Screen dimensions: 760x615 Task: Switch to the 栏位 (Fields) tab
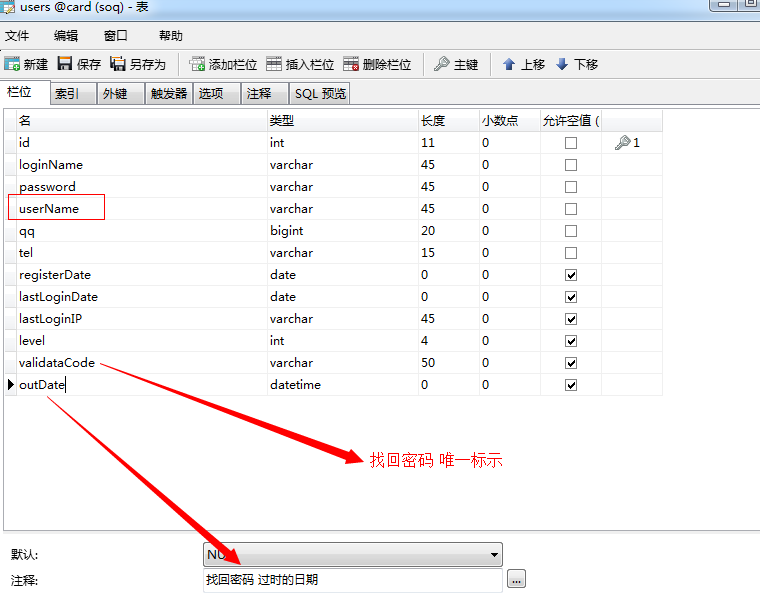(x=24, y=92)
